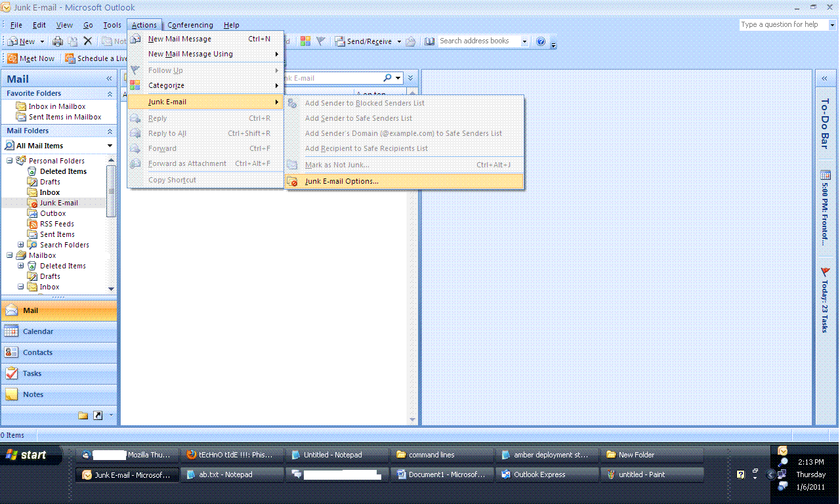
Task: Click the Categorize toolbar icon
Action: [x=306, y=41]
